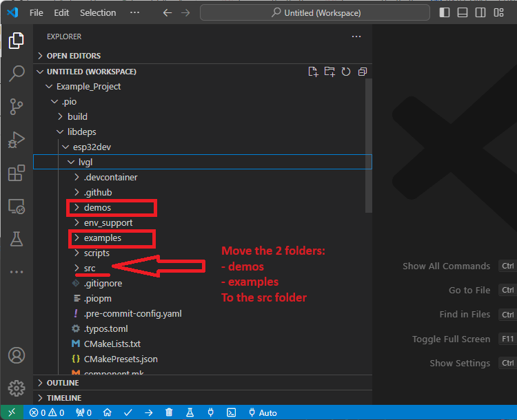
Task: Toggle primary side bar visibility
Action: tap(445, 13)
